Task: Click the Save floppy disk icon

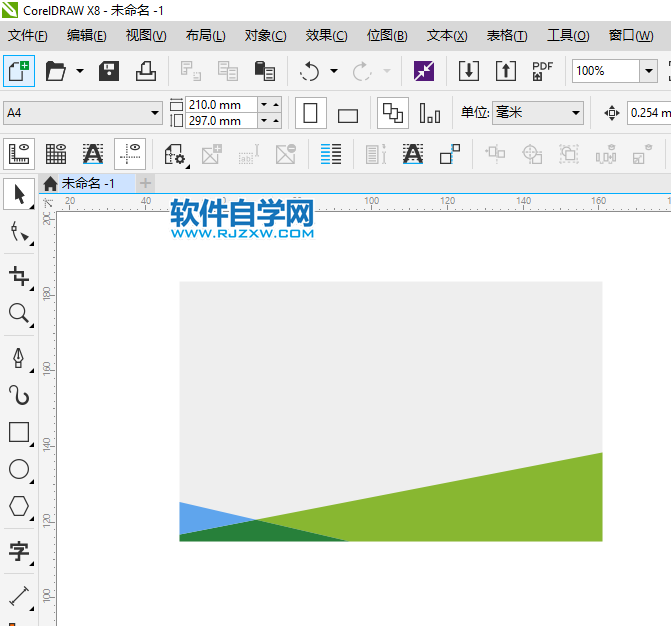Action: 109,71
